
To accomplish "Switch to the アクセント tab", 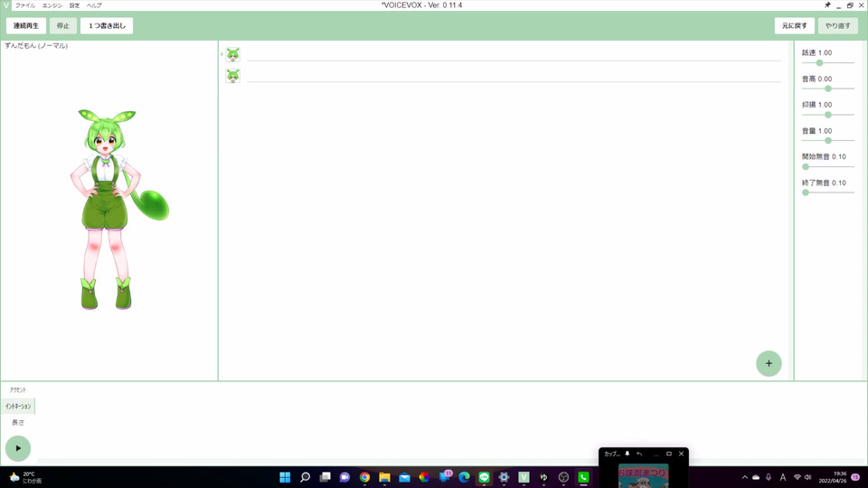I will [x=18, y=390].
